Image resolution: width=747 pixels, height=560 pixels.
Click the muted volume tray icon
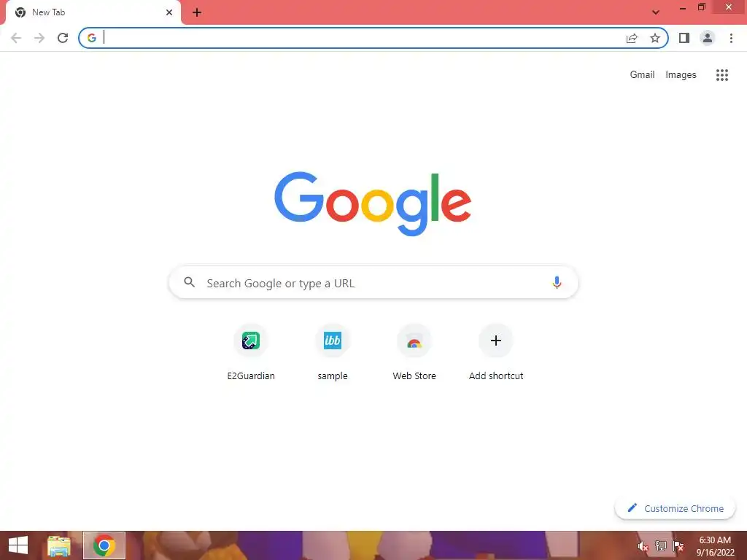643,546
